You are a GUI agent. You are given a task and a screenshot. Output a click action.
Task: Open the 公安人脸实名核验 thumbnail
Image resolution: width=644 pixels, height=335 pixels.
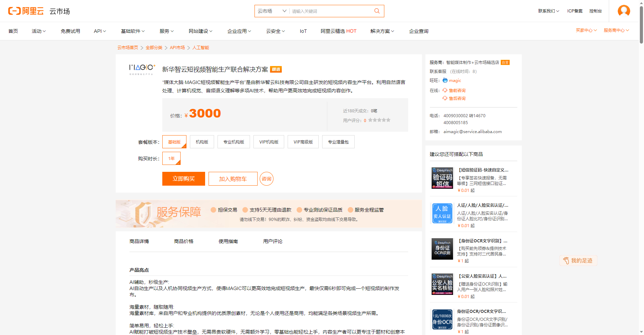click(x=442, y=284)
